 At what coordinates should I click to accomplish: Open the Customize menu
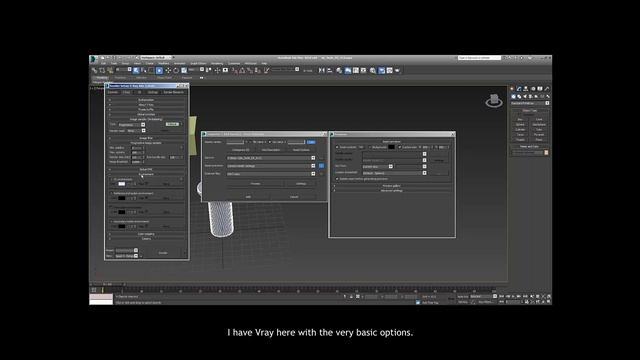(234, 63)
